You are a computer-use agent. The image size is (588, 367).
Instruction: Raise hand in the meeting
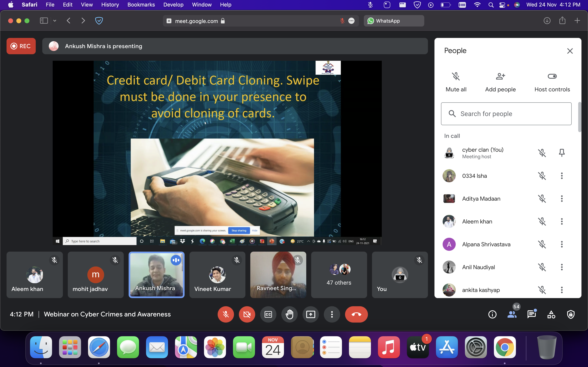pos(289,314)
